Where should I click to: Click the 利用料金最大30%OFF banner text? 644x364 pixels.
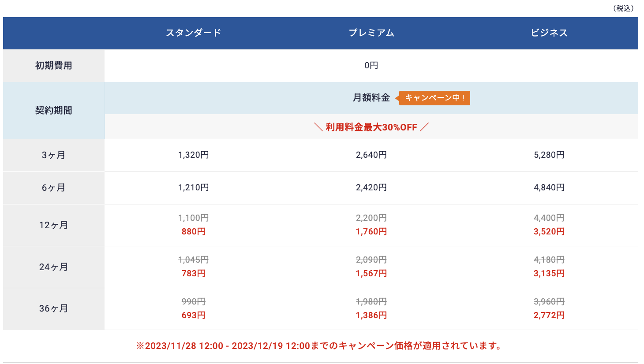point(371,127)
